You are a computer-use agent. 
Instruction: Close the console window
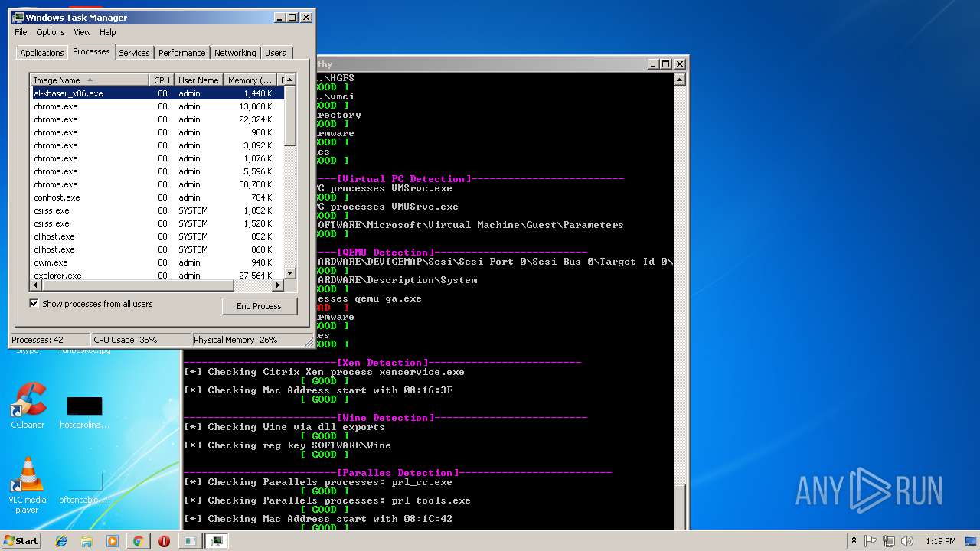678,64
